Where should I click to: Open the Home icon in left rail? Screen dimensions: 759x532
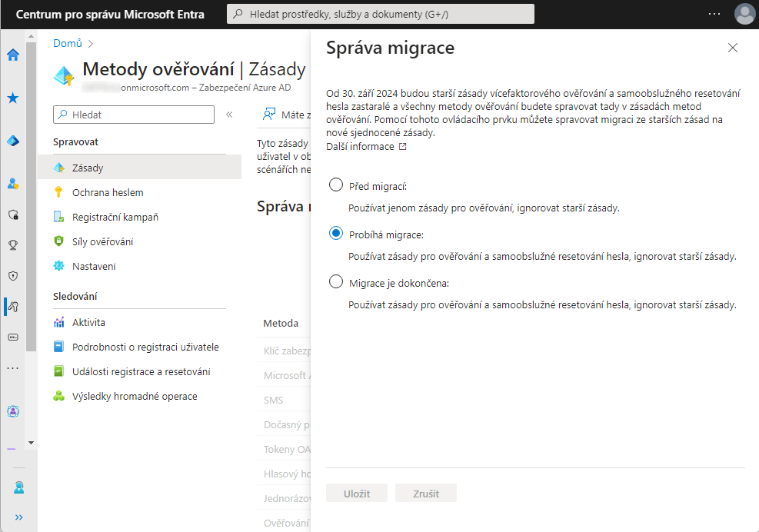click(13, 55)
